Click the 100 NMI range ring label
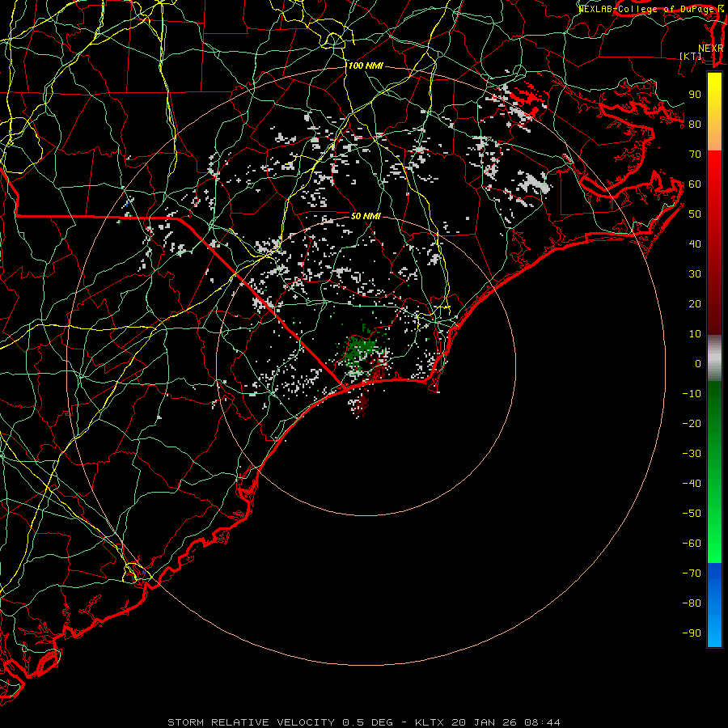The height and width of the screenshot is (728, 728). point(366,66)
